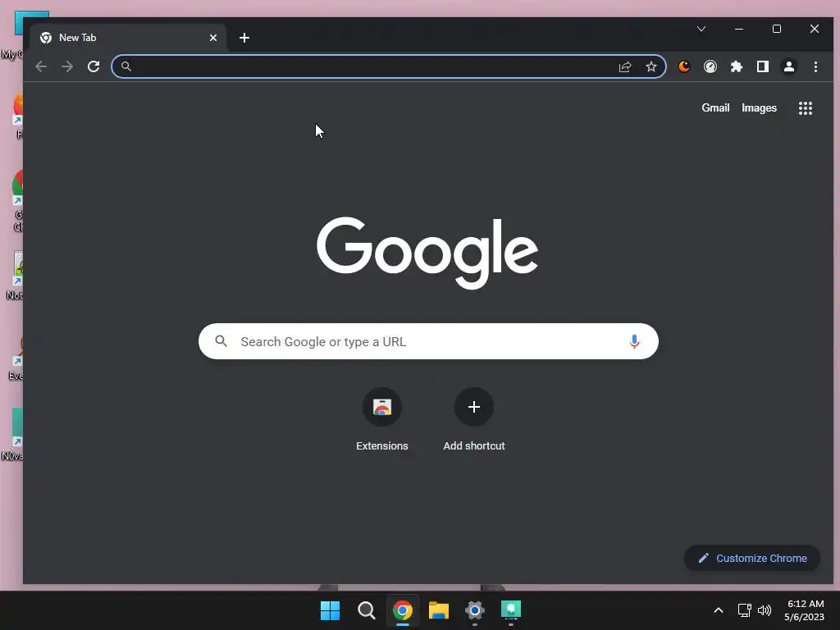The image size is (840, 630).
Task: Open teal app icon in taskbar
Action: 511,610
